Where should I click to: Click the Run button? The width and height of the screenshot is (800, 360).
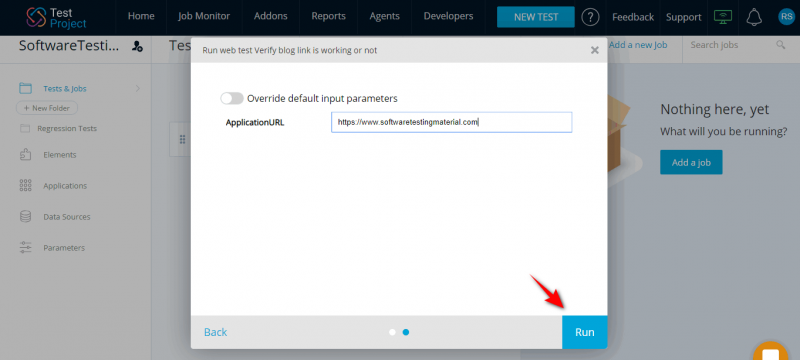pyautogui.click(x=585, y=332)
